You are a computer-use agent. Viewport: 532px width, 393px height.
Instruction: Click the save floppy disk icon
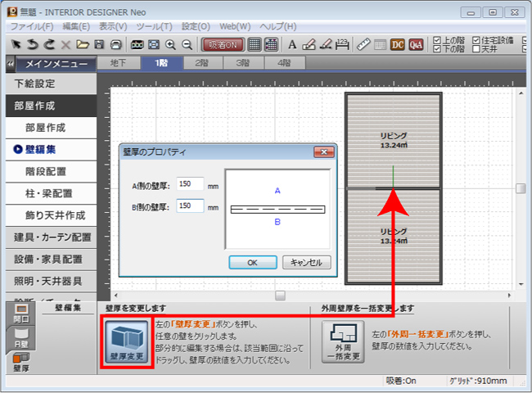99,44
